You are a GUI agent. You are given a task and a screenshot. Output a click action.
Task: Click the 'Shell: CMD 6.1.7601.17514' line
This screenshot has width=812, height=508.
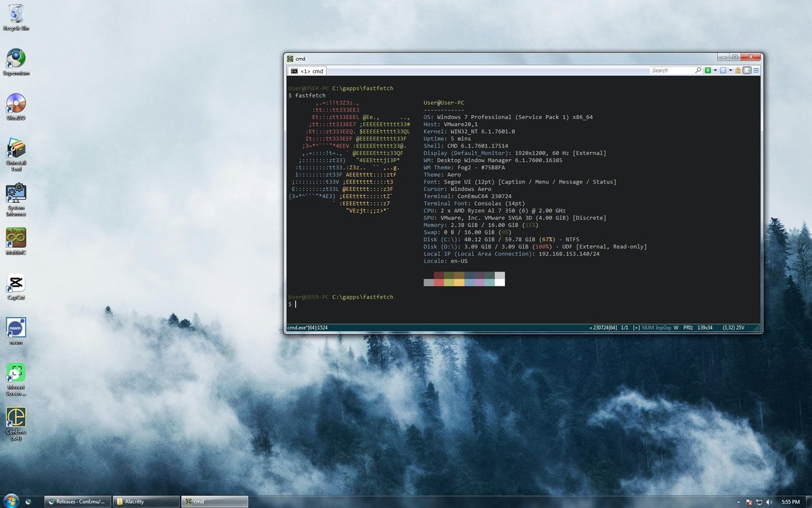pos(466,146)
